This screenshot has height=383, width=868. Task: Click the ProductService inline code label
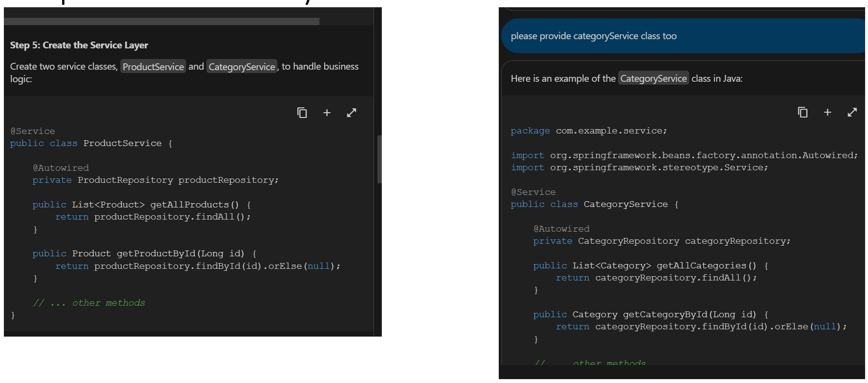[153, 67]
